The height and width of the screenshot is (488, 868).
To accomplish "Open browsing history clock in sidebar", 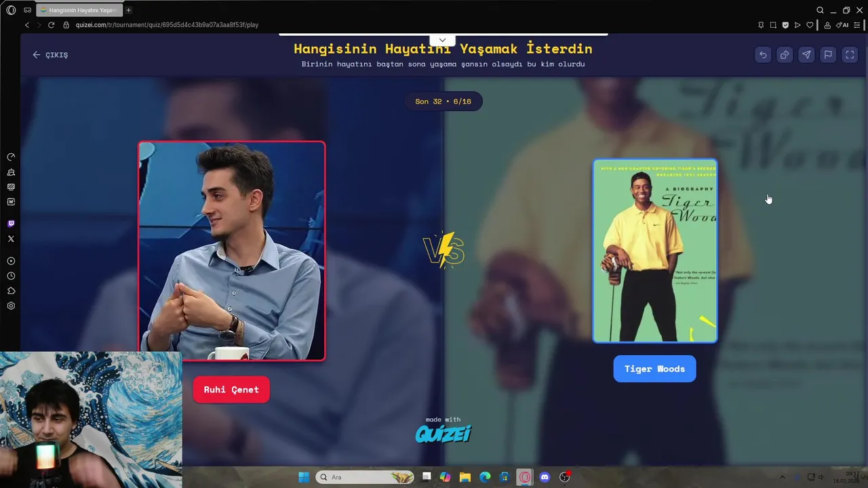I will (11, 276).
